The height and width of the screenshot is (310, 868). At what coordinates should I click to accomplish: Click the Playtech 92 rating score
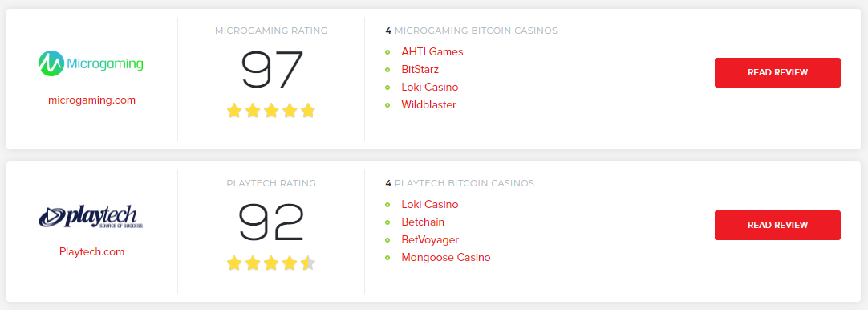(x=271, y=222)
